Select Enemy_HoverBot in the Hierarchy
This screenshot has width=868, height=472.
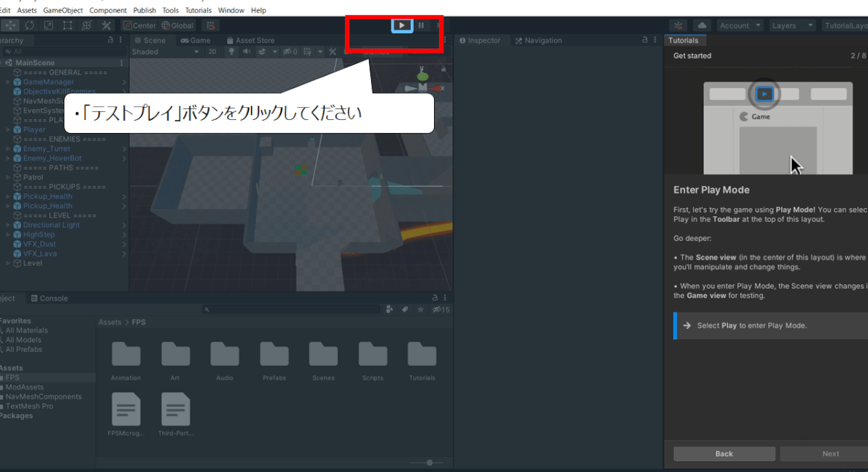coord(52,158)
